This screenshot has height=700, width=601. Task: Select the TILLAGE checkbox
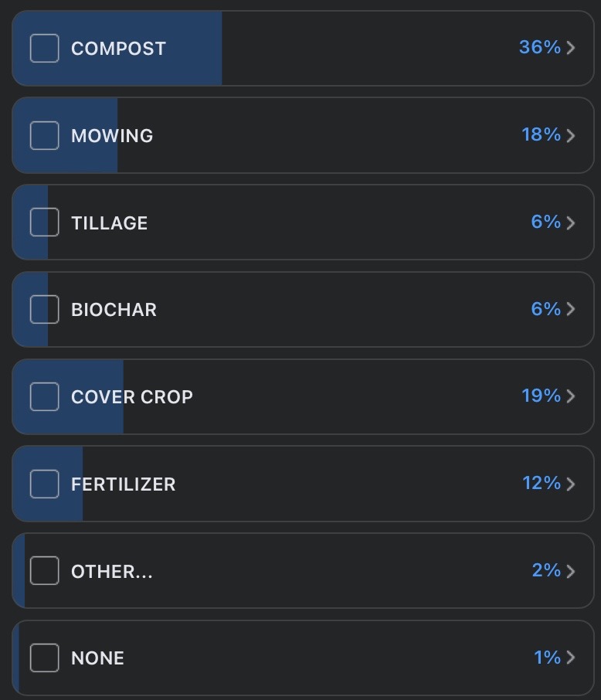click(44, 222)
